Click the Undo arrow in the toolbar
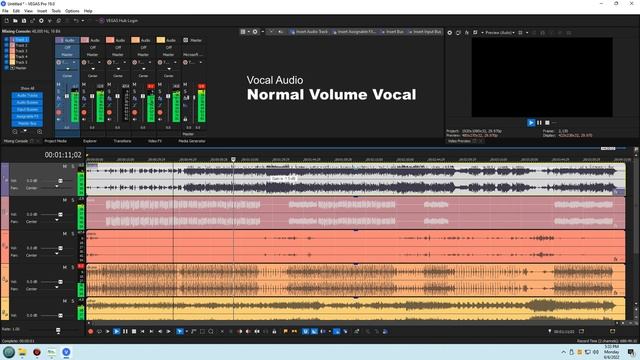Viewport: 640px width, 360px height. point(76,20)
